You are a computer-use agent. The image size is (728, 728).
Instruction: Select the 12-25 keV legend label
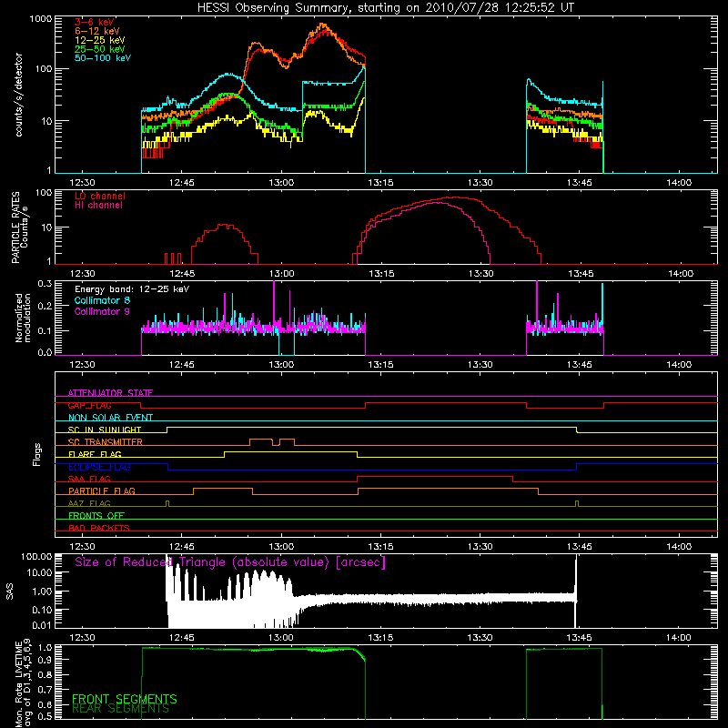coord(100,40)
